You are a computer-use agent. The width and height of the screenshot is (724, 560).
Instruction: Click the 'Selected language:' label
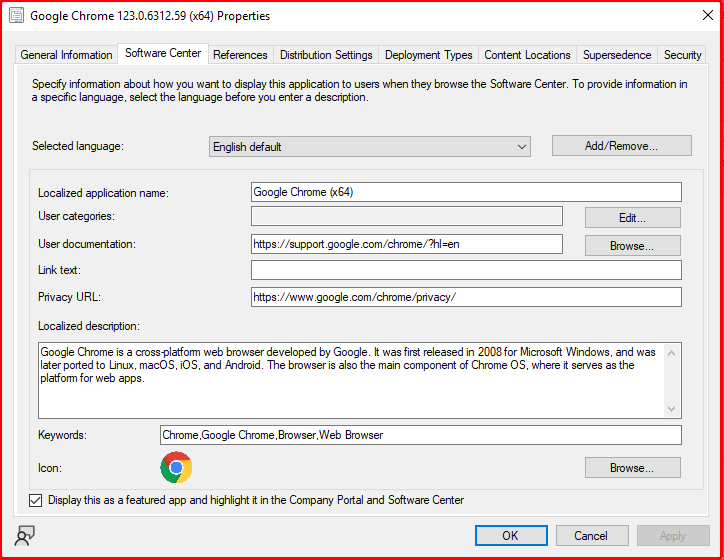pyautogui.click(x=78, y=146)
